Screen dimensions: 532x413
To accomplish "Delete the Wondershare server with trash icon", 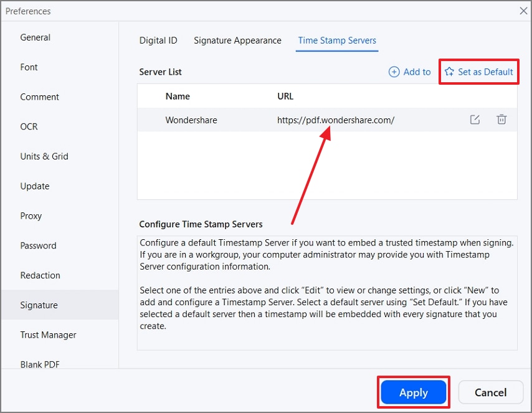I will [501, 120].
